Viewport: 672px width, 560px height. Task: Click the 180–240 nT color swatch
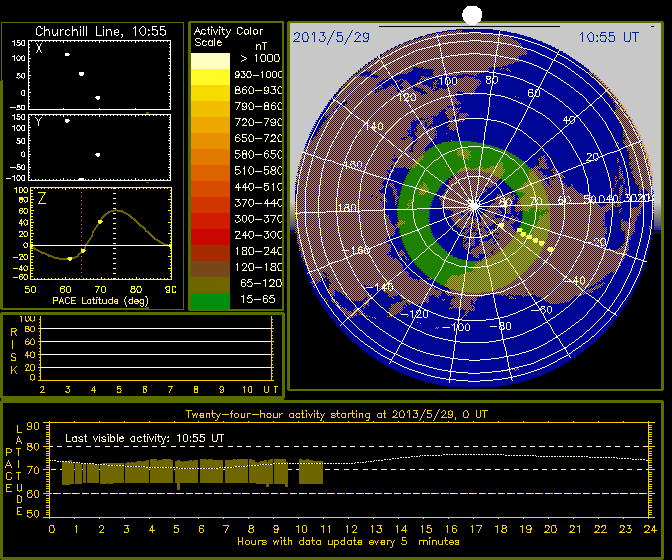(210, 253)
